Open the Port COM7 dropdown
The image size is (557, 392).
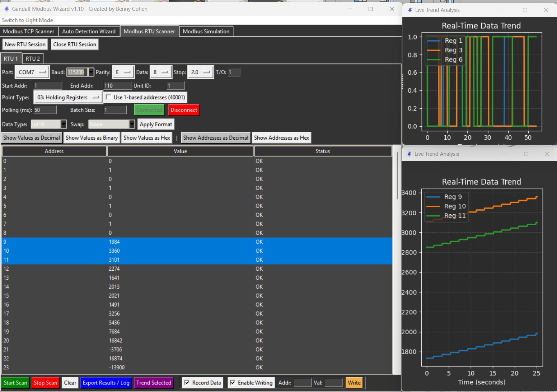32,72
